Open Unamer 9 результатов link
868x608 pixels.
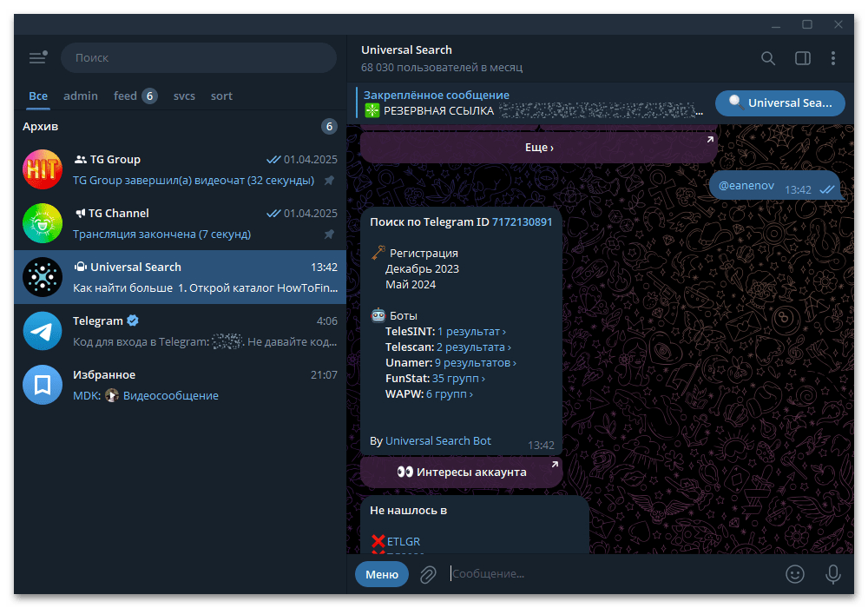pos(476,363)
